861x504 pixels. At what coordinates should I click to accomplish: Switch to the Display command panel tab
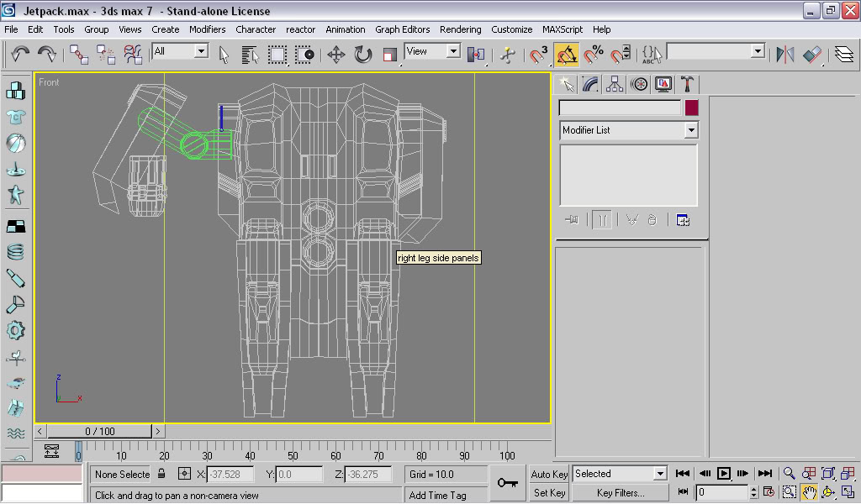point(663,84)
